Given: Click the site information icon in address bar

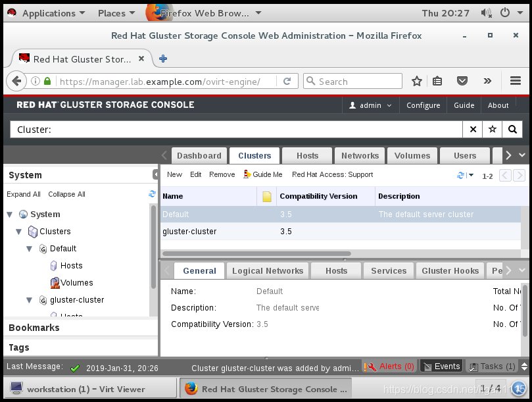Looking at the screenshot, I should [36, 81].
